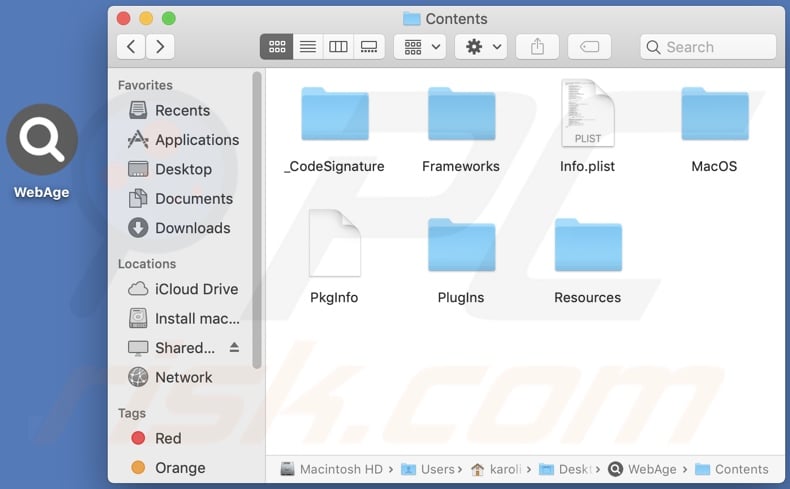The height and width of the screenshot is (489, 790).
Task: Click Users in the path bar
Action: (x=428, y=469)
